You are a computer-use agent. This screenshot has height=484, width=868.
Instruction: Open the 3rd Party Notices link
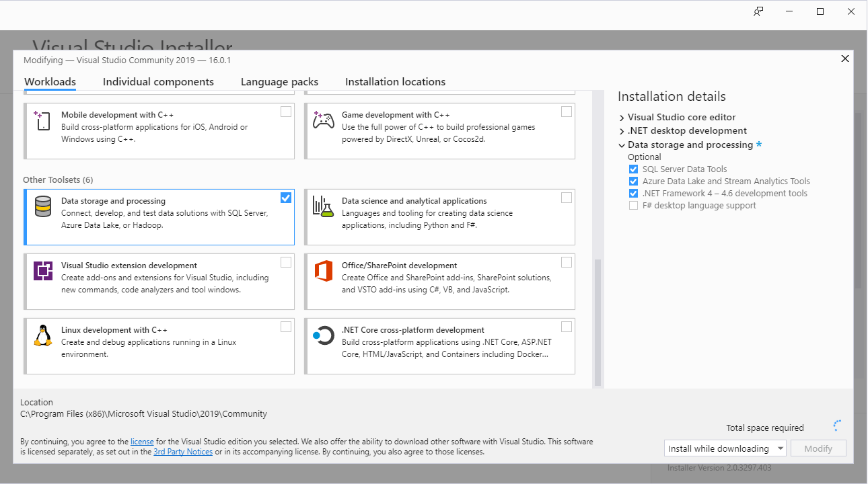(x=183, y=451)
